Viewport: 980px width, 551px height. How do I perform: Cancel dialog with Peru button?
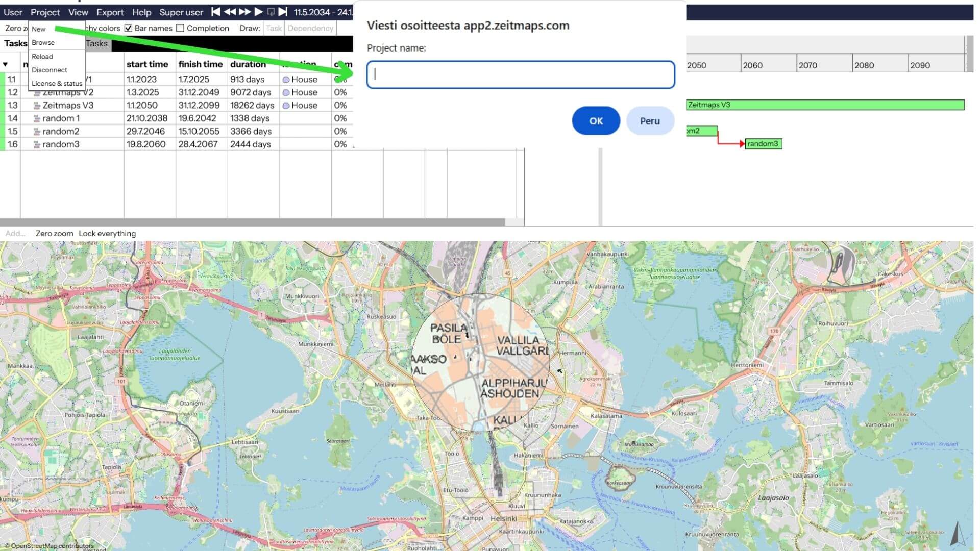pos(650,121)
